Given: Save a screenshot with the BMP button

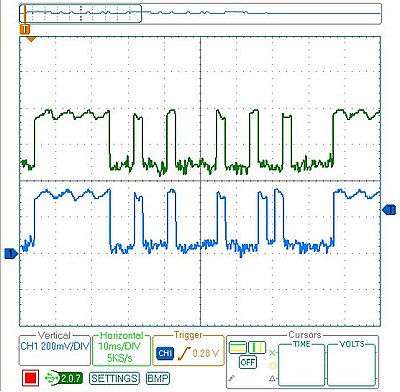Looking at the screenshot, I should pyautogui.click(x=158, y=378).
